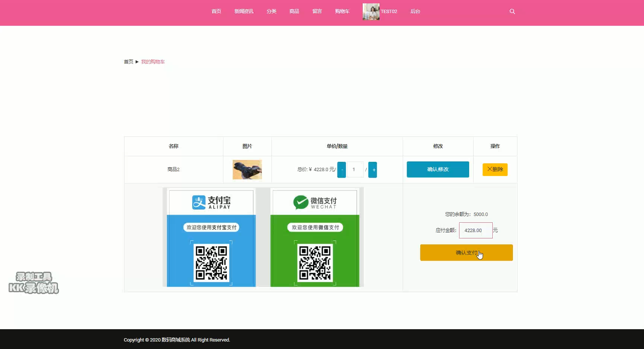The width and height of the screenshot is (644, 349).
Task: Open the 分类 navigation item
Action: click(x=271, y=11)
